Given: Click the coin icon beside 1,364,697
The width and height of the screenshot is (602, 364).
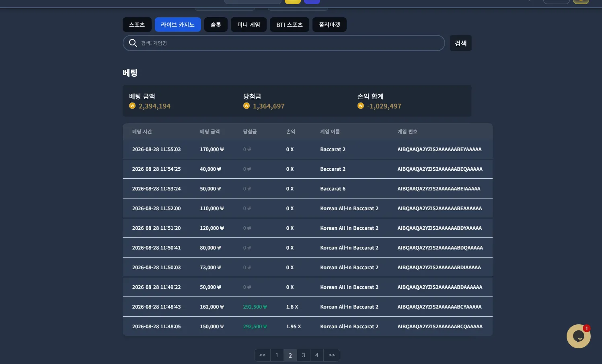Looking at the screenshot, I should (x=247, y=106).
